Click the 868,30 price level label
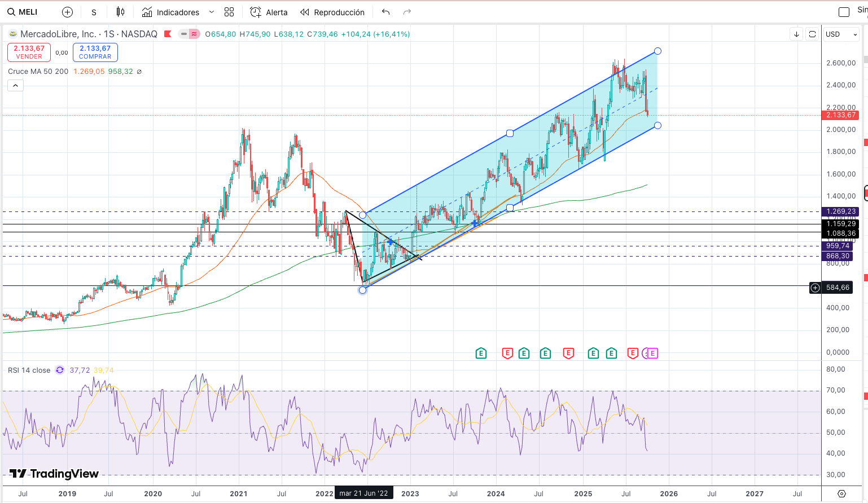Screen dimensions: 868x503 tap(838, 256)
